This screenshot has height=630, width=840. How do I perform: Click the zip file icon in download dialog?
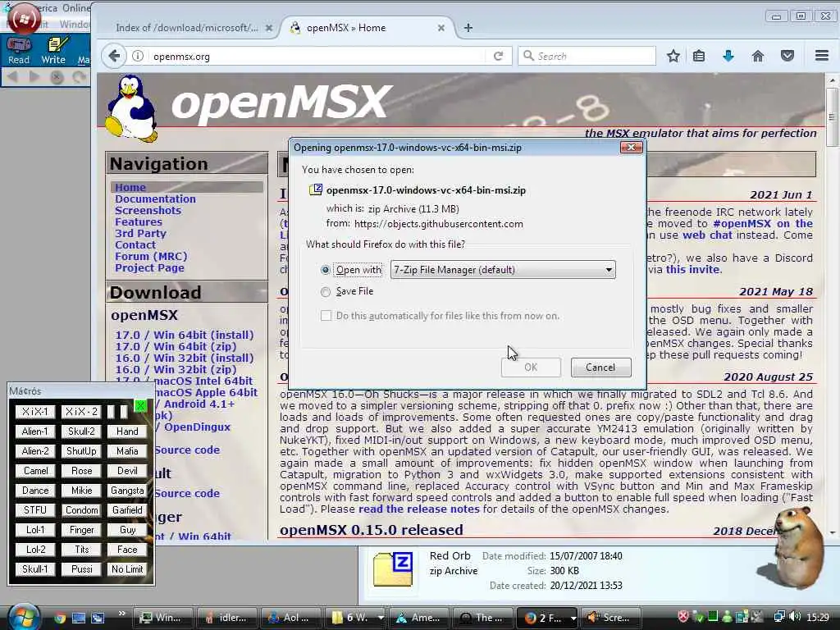316,189
